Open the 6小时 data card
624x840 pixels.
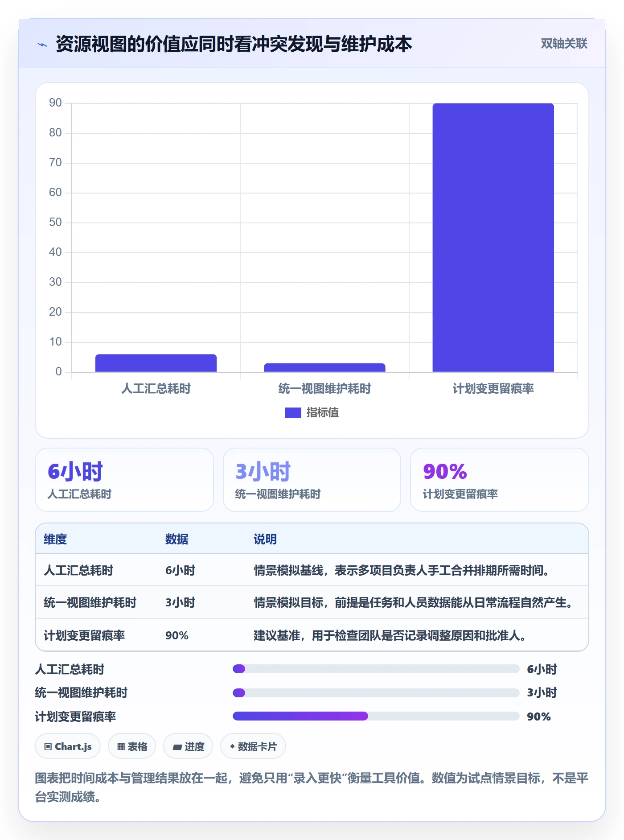tap(124, 480)
